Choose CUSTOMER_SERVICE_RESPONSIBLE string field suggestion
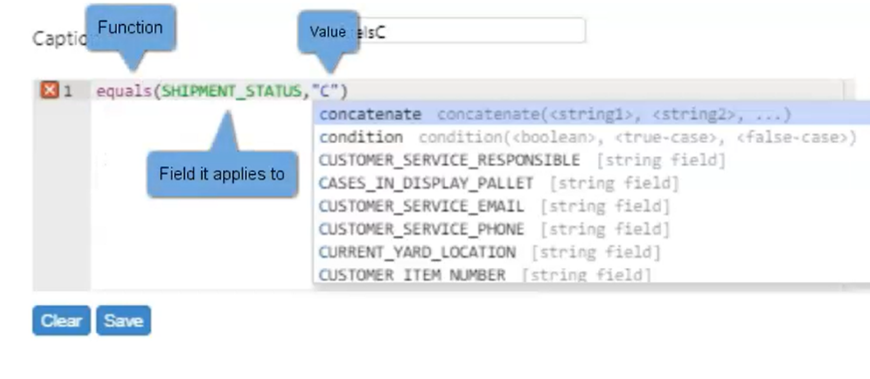This screenshot has width=870, height=379. pyautogui.click(x=591, y=160)
